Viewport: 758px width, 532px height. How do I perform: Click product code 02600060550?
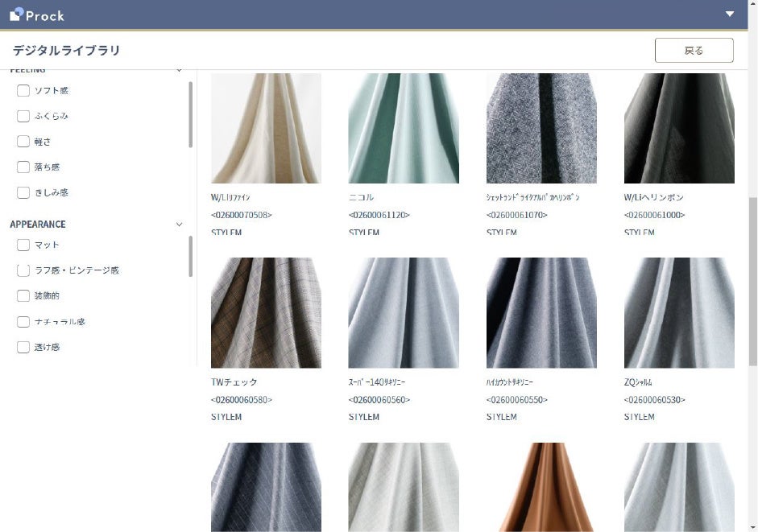[x=517, y=400]
